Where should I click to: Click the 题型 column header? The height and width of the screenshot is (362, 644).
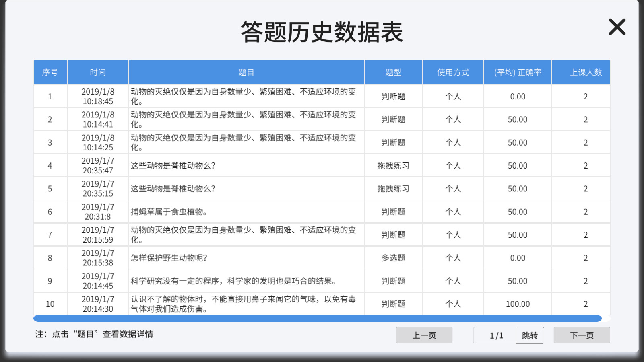[x=393, y=72]
